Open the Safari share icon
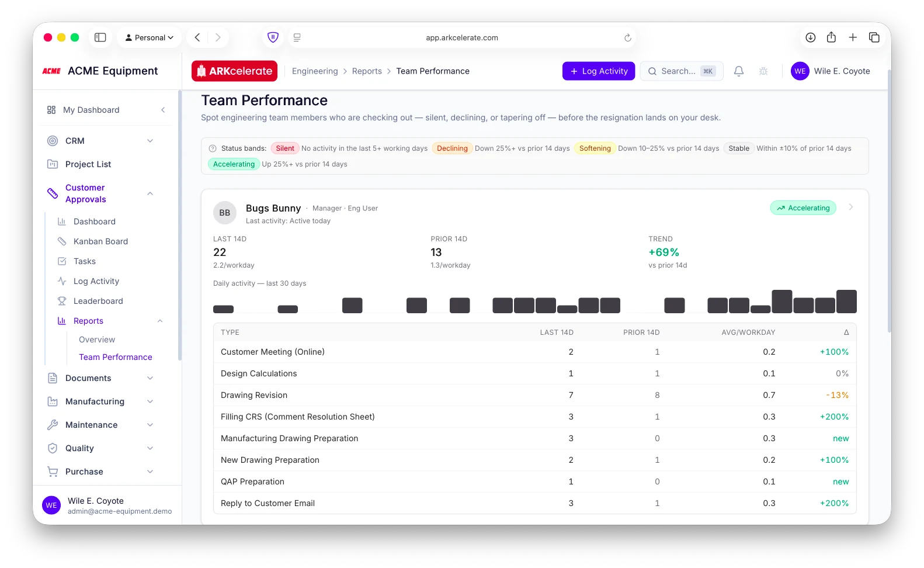 coord(831,37)
